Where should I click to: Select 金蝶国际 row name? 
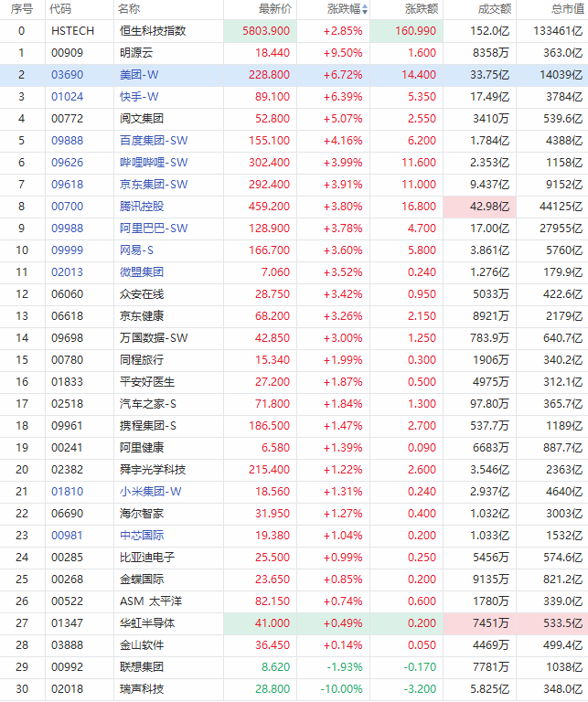pyautogui.click(x=142, y=580)
